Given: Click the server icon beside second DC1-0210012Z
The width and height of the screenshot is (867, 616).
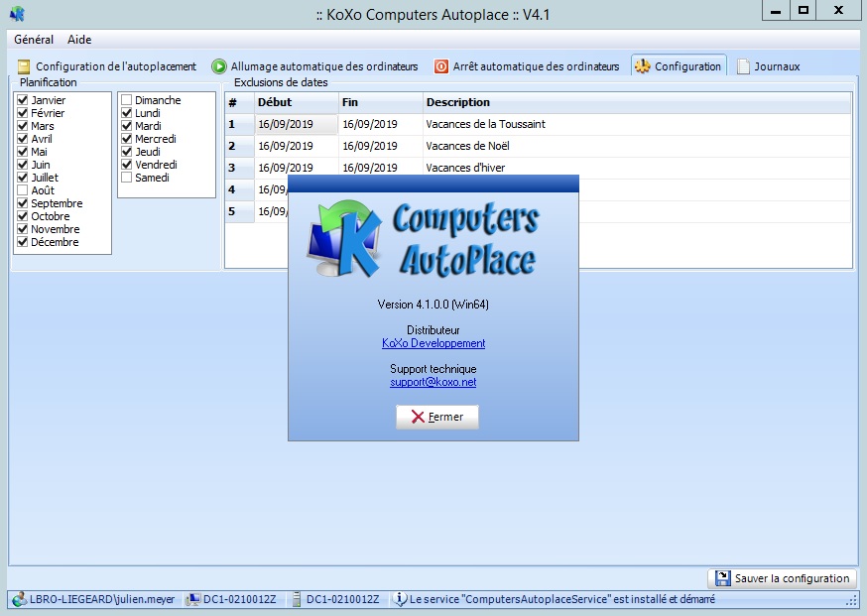Looking at the screenshot, I should [297, 599].
